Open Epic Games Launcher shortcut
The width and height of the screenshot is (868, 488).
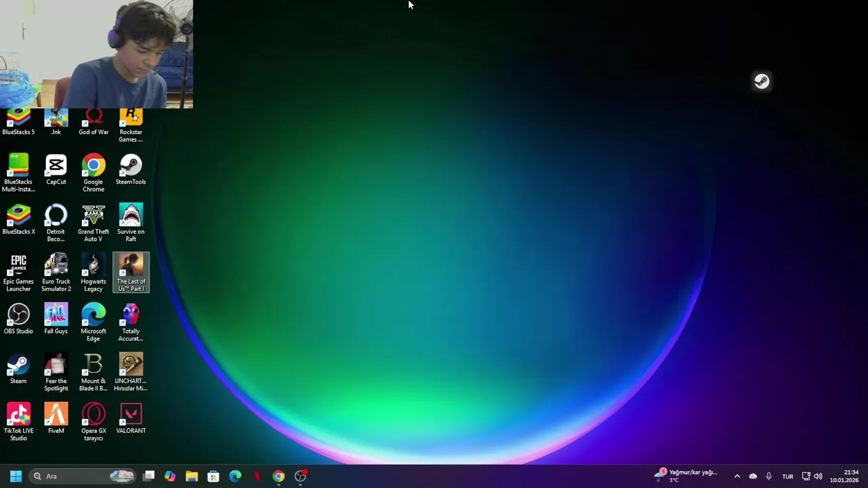[18, 272]
